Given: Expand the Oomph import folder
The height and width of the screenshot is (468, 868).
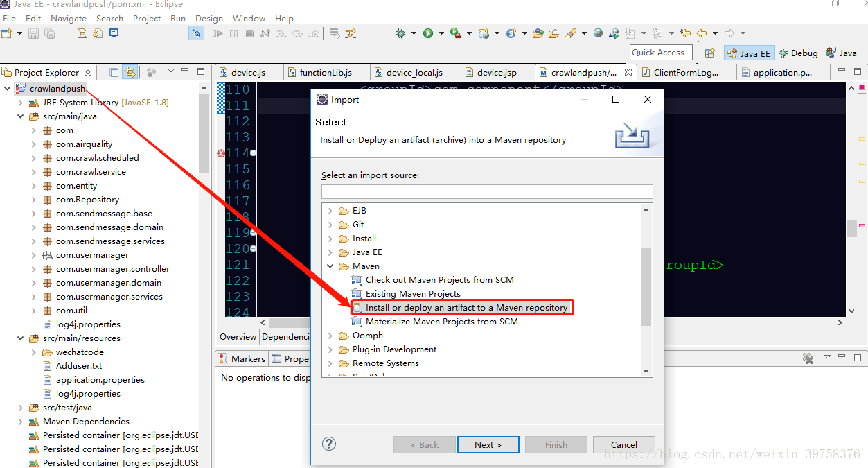Looking at the screenshot, I should 330,336.
